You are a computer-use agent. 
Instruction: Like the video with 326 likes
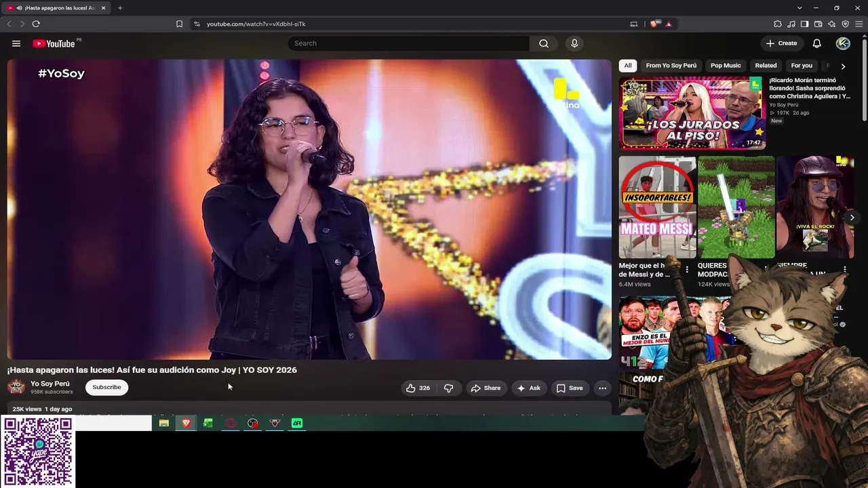418,388
